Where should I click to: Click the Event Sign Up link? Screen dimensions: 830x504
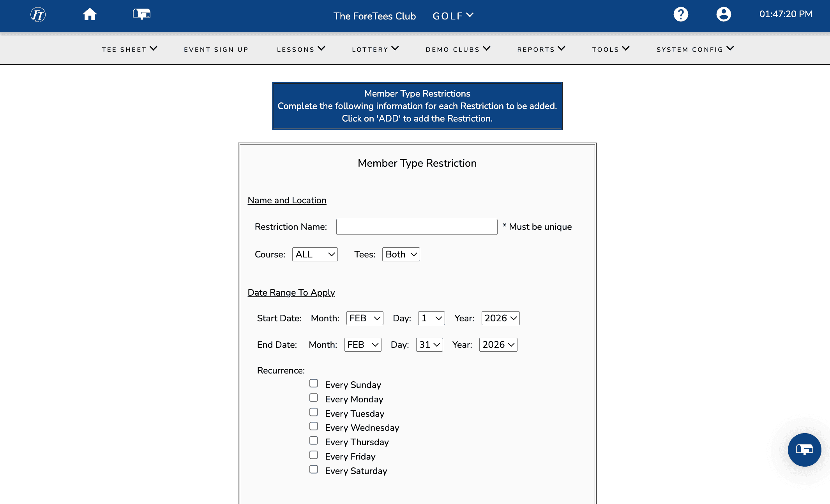coord(216,49)
